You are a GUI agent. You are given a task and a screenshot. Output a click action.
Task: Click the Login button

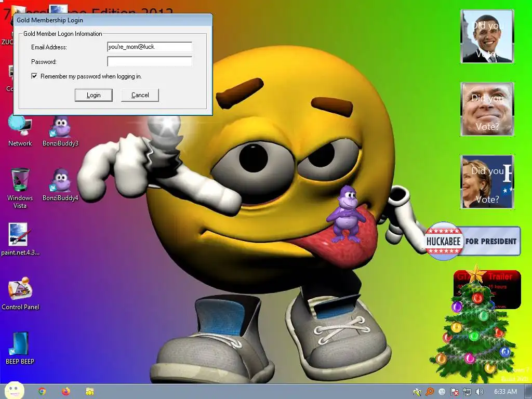pyautogui.click(x=94, y=95)
